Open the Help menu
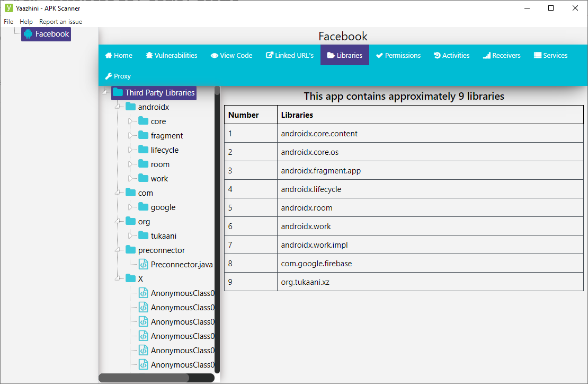Viewport: 588px width, 384px height. [x=26, y=21]
